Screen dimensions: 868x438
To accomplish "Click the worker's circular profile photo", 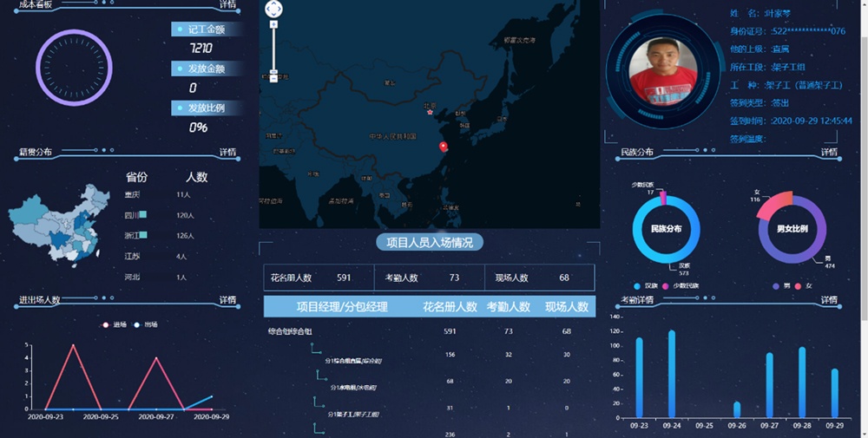I will (664, 69).
